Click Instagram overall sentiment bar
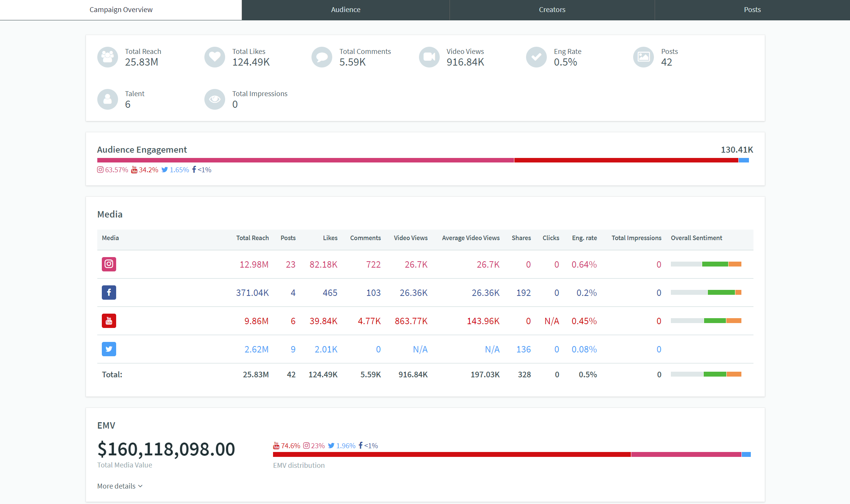850x504 pixels. click(706, 264)
